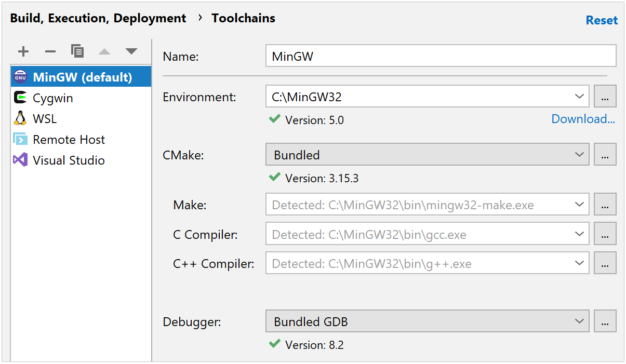Click the 'C++ Compiler:' label
626x364 pixels.
click(214, 264)
